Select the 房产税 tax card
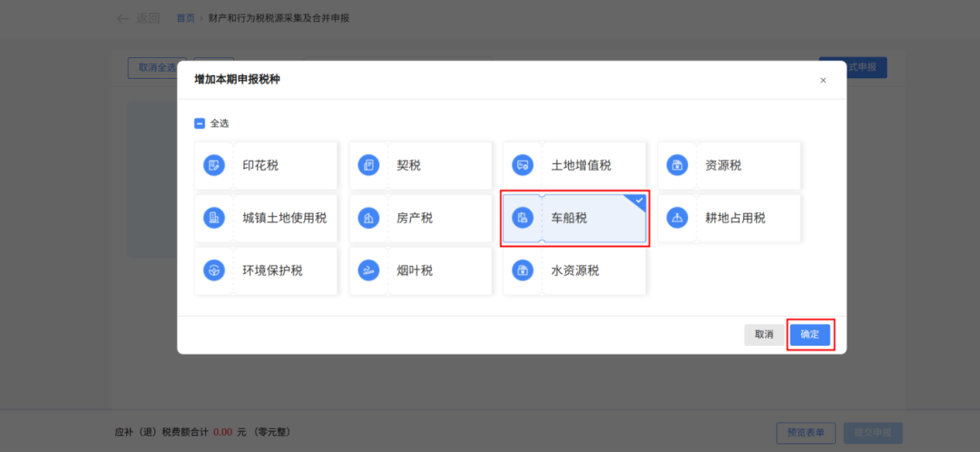 pos(420,218)
